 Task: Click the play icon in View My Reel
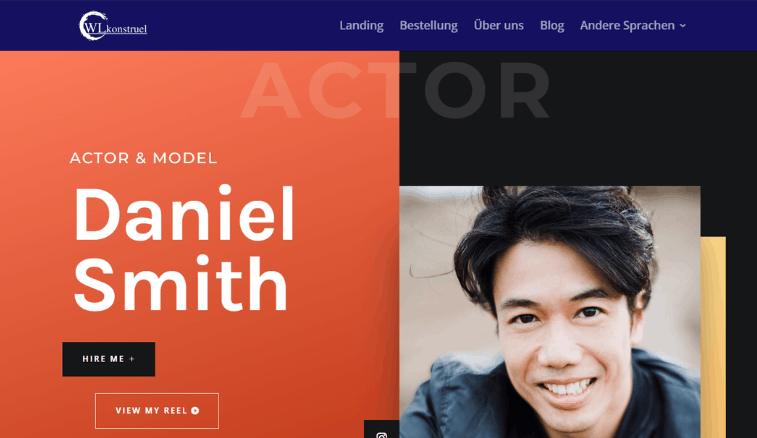[x=195, y=410]
